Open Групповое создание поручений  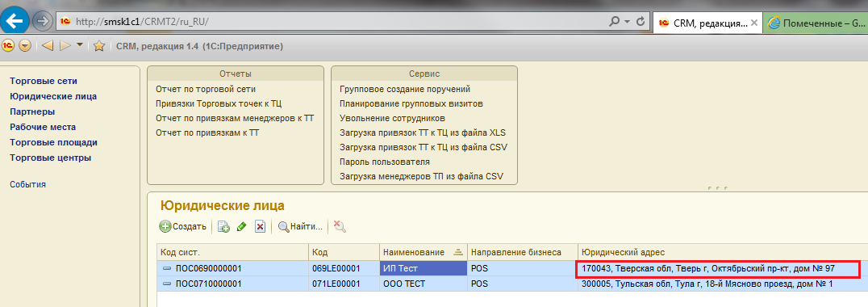click(x=405, y=89)
